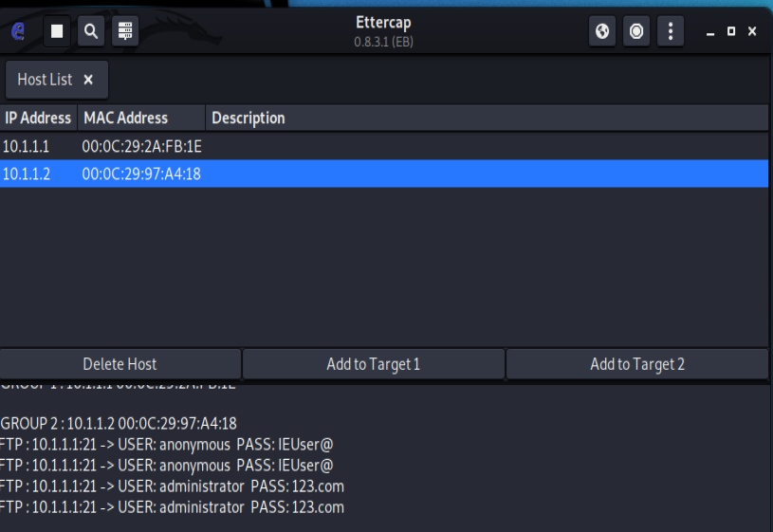The image size is (773, 532).
Task: Scan for hosts using magnifier icon
Action: coord(91,31)
